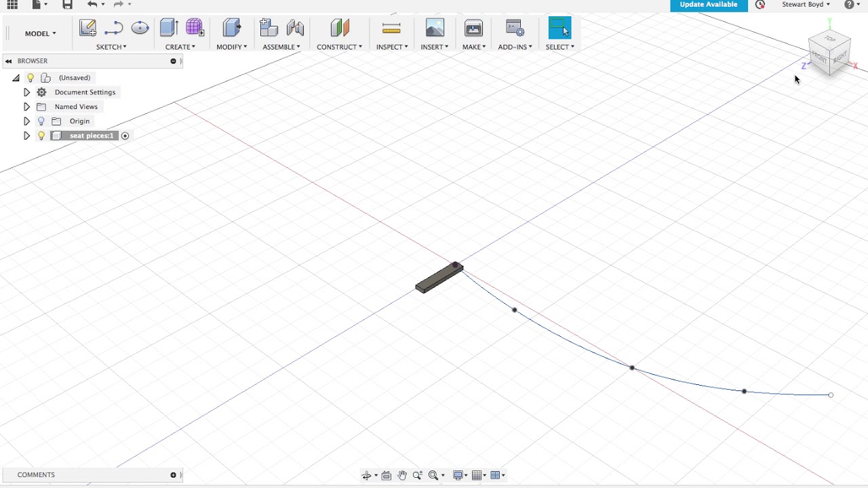Open the Zoom Window dropdown arrow
This screenshot has height=488, width=868.
coord(443,475)
